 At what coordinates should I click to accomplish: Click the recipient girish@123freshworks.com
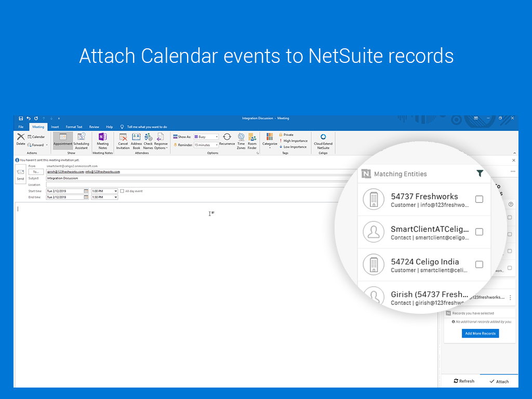point(65,171)
